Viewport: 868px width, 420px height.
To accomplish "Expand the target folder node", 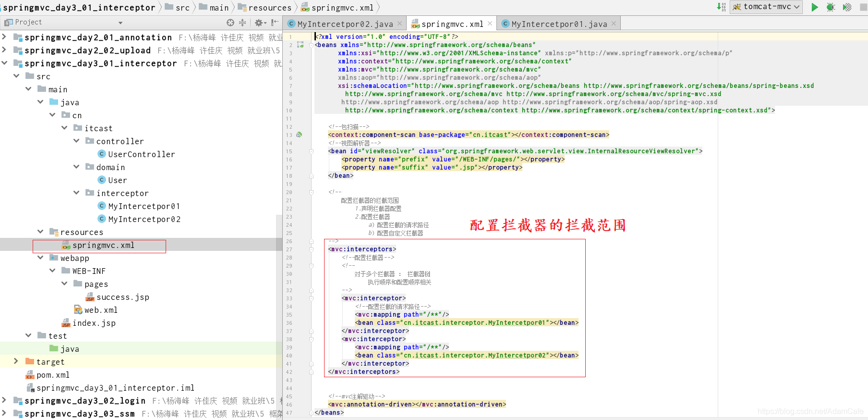I will pyautogui.click(x=16, y=361).
